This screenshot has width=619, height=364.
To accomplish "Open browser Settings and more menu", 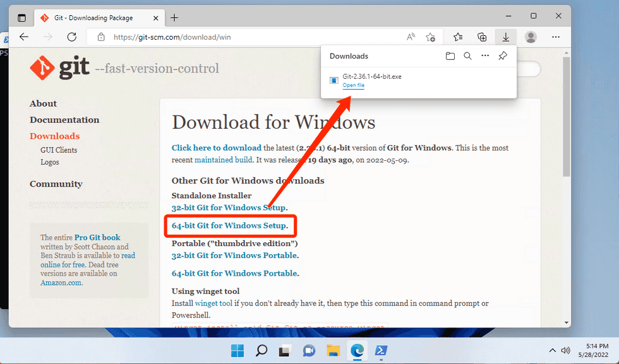I will [556, 37].
